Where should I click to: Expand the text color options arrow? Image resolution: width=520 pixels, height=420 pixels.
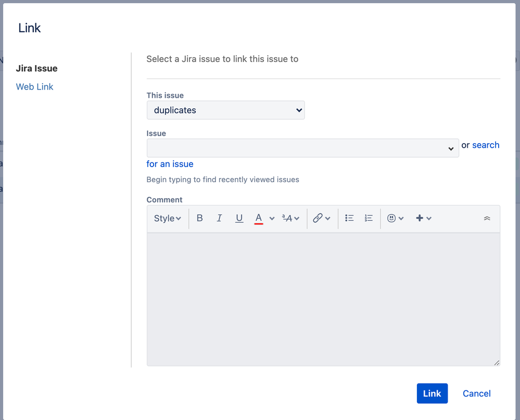[x=272, y=219]
